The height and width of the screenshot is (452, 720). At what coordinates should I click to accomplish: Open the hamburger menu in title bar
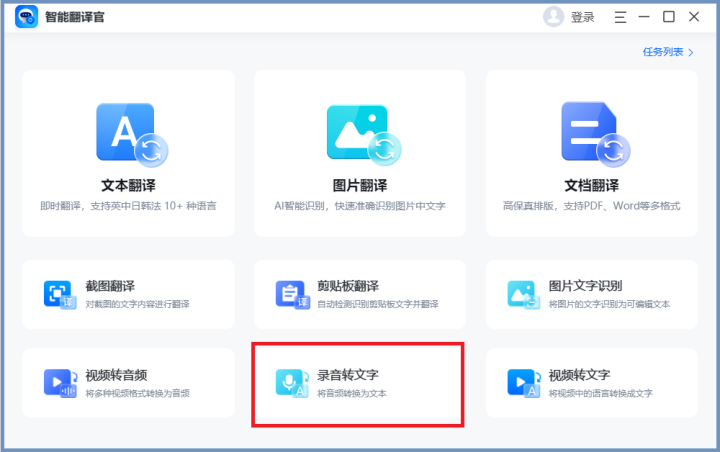coord(621,17)
